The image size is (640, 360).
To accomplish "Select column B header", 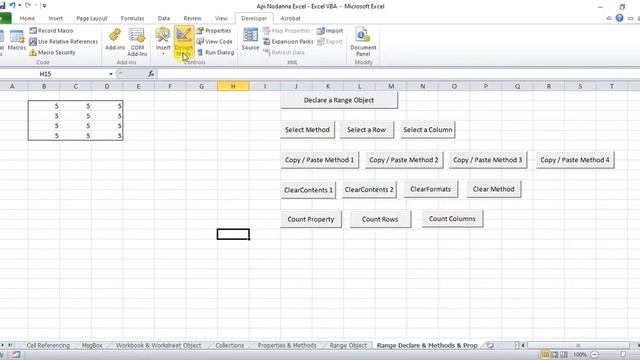I will (x=44, y=86).
